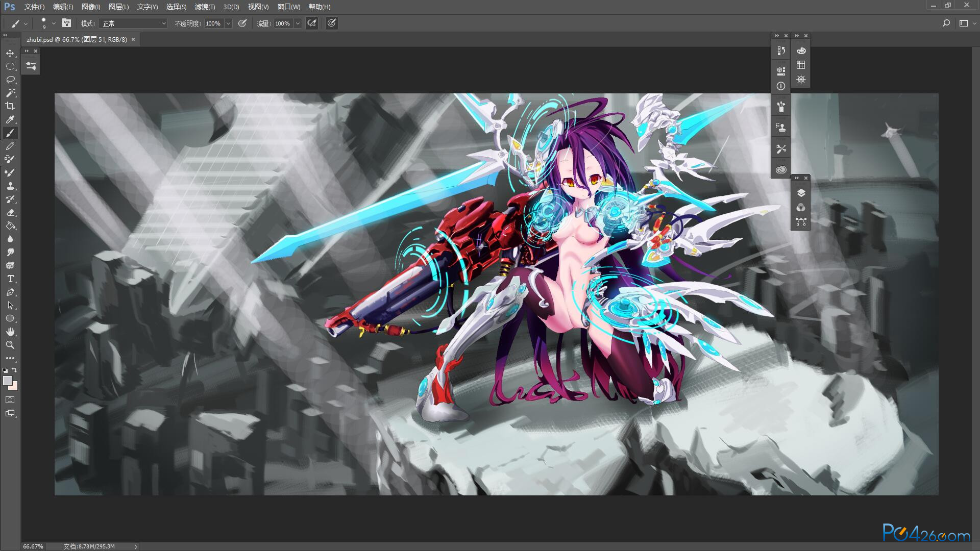The width and height of the screenshot is (980, 551).
Task: Open the blending mode 正常 dropdown
Action: point(133,23)
